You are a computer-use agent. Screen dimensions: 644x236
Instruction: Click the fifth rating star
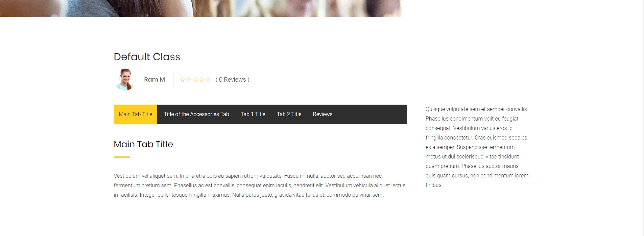click(x=208, y=80)
